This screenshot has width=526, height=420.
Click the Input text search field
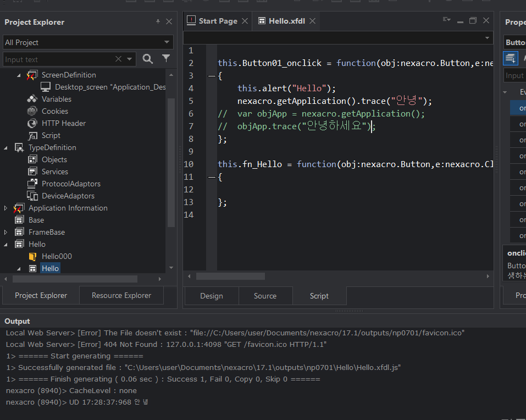click(59, 59)
